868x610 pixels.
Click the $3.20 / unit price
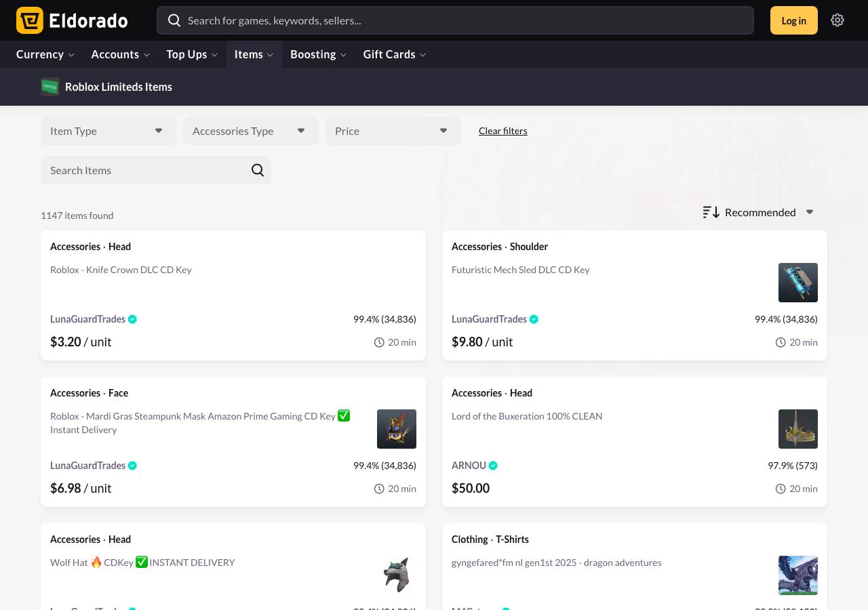(x=81, y=342)
